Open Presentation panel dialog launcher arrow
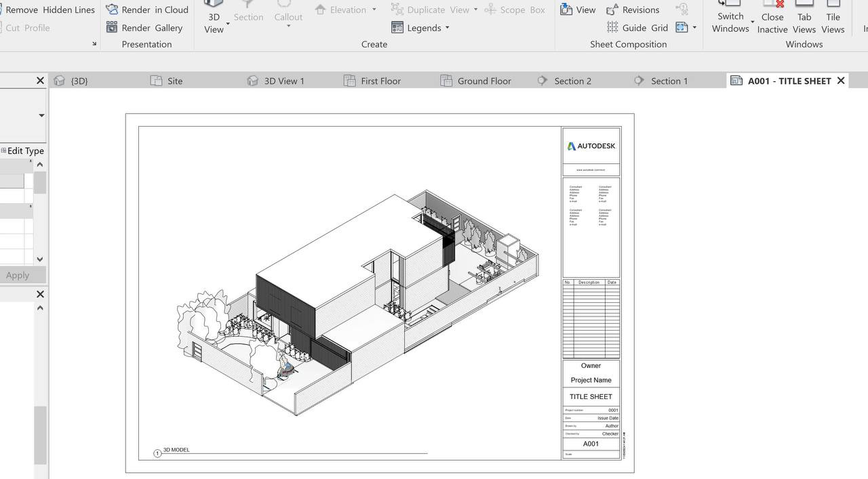This screenshot has height=479, width=868. tap(94, 44)
